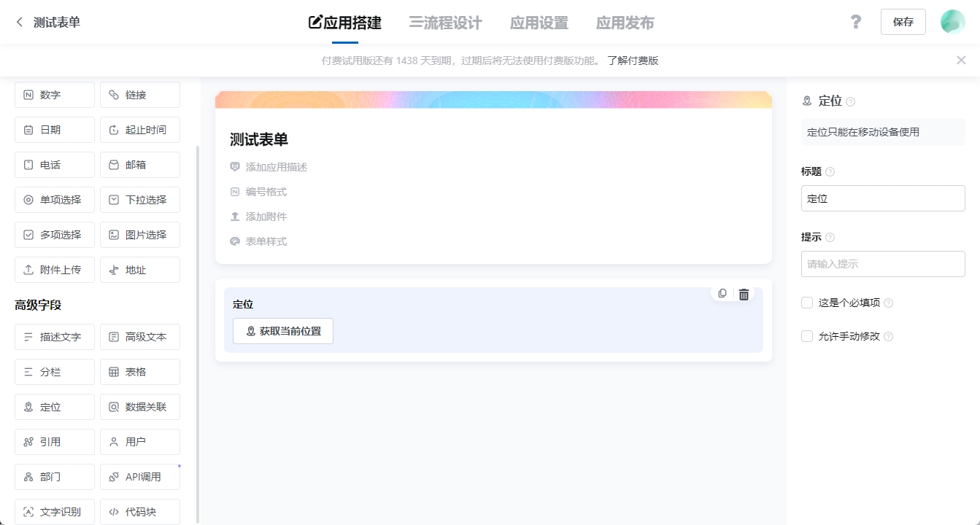Add a 代码块 field
This screenshot has height=525, width=980.
[139, 511]
